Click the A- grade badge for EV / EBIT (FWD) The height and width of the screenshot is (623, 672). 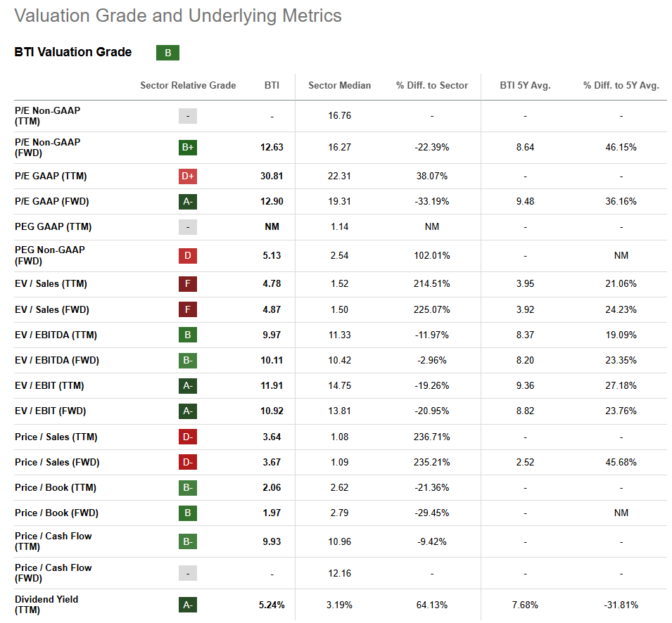click(188, 411)
